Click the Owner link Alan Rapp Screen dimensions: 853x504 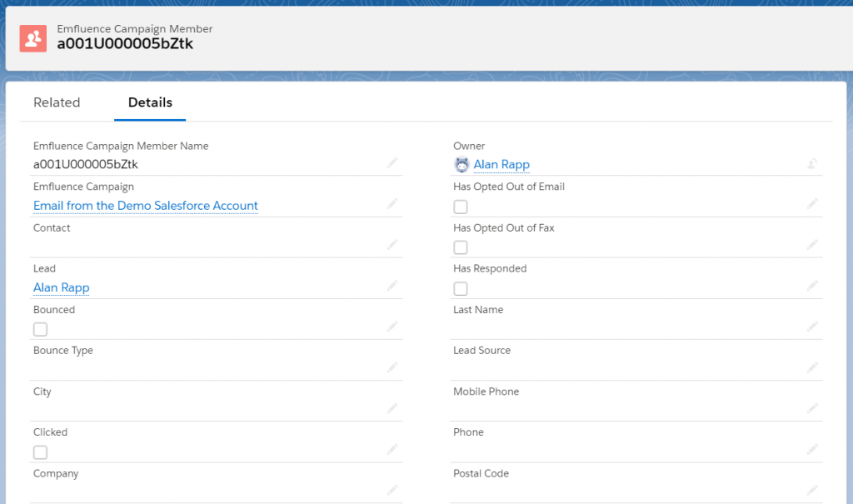501,164
